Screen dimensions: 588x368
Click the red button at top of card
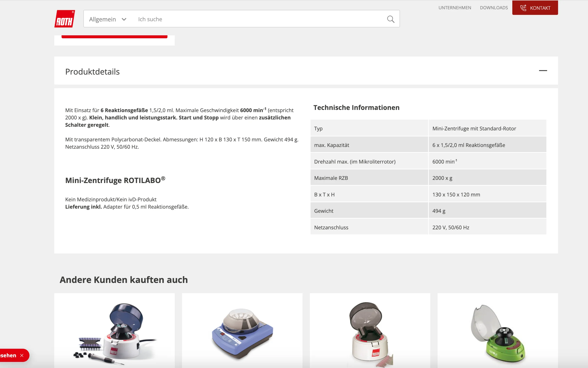(x=114, y=37)
